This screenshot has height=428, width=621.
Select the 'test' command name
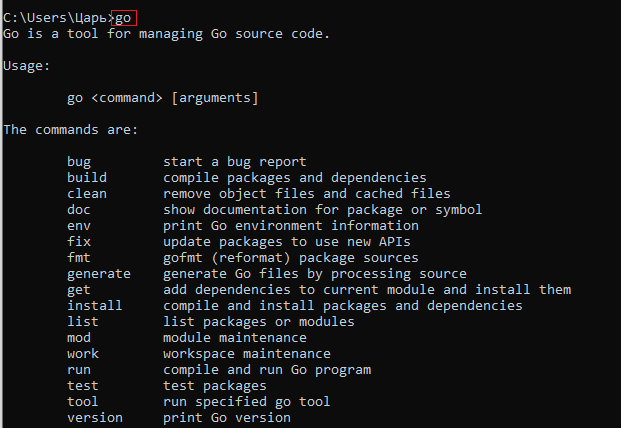pos(83,385)
